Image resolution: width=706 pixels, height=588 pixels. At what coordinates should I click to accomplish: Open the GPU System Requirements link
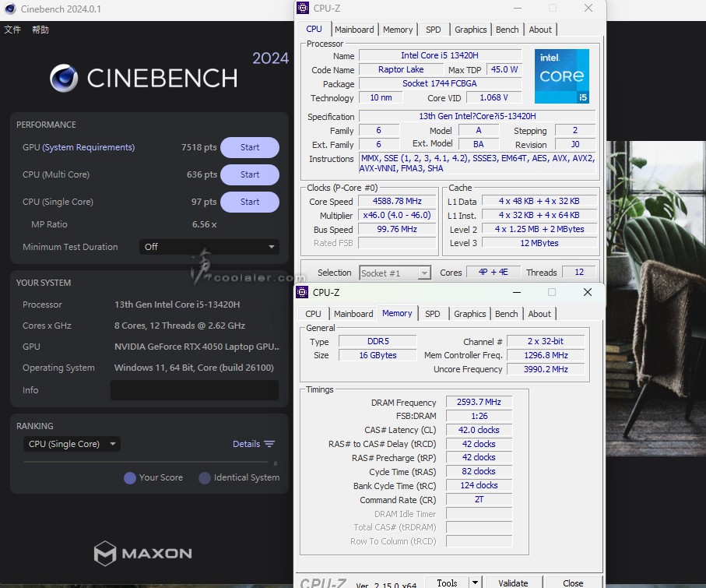[x=88, y=147]
